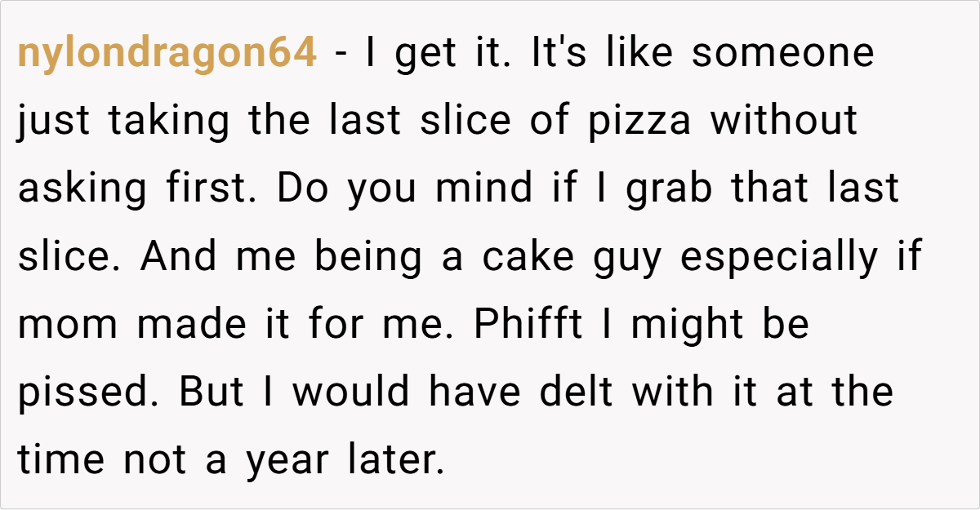Click the word "pissed" in the comment
This screenshot has width=980, height=510.
click(89, 392)
